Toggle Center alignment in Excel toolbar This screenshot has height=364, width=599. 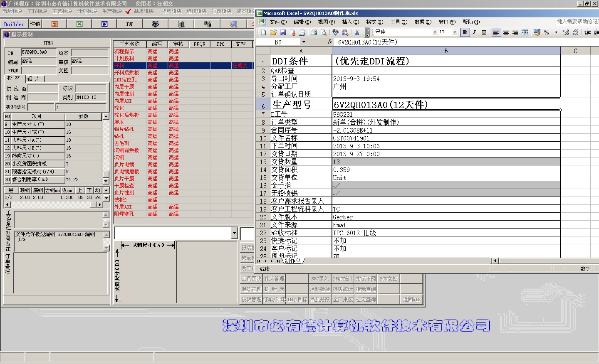tap(506, 32)
